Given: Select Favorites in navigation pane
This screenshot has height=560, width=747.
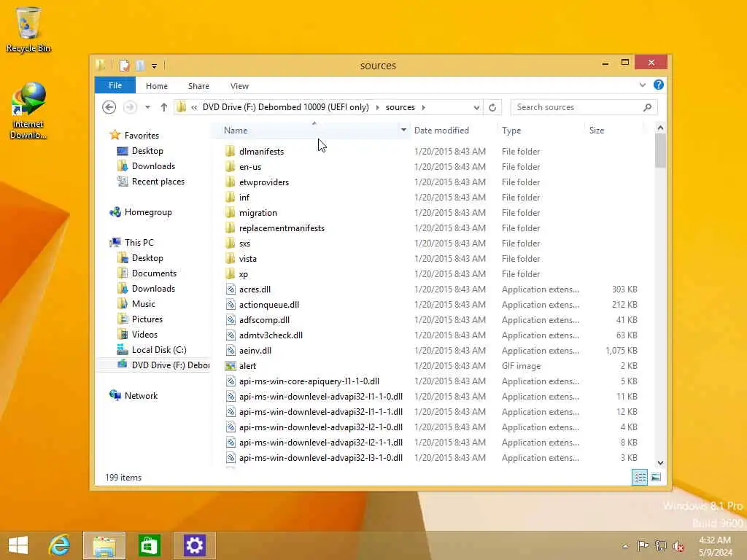Looking at the screenshot, I should 142,135.
